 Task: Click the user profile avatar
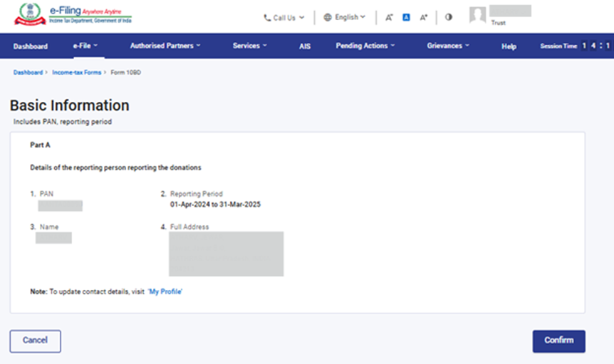[x=478, y=16]
